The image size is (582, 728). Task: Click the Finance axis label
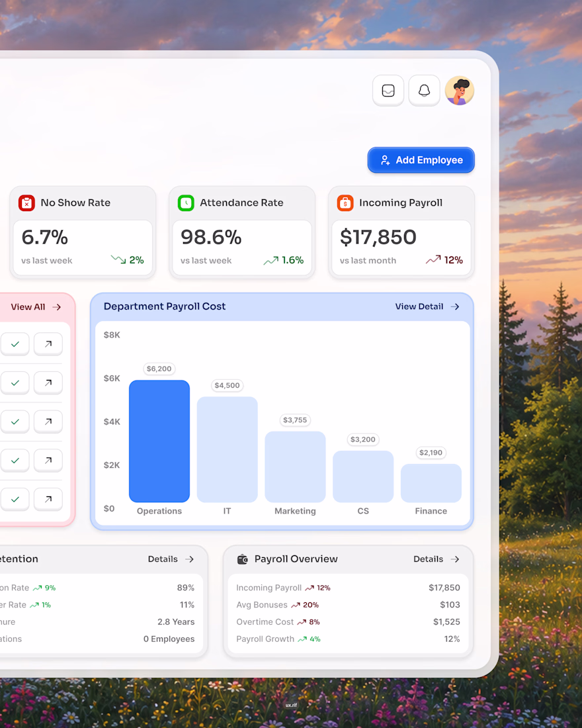tap(431, 511)
